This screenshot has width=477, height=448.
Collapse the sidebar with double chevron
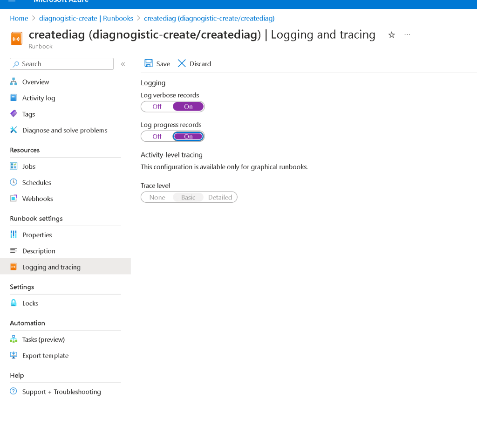123,64
